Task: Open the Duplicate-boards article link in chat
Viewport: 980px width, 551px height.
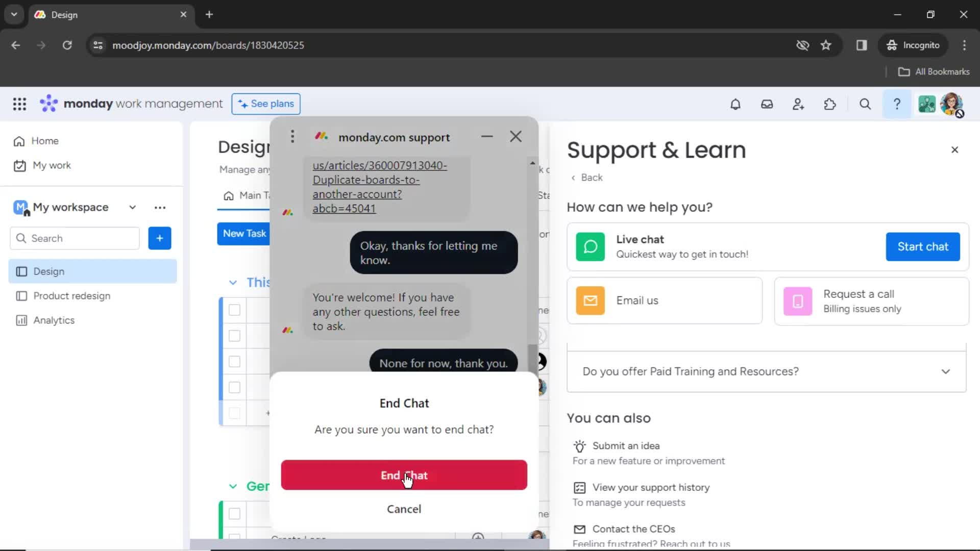Action: point(379,187)
